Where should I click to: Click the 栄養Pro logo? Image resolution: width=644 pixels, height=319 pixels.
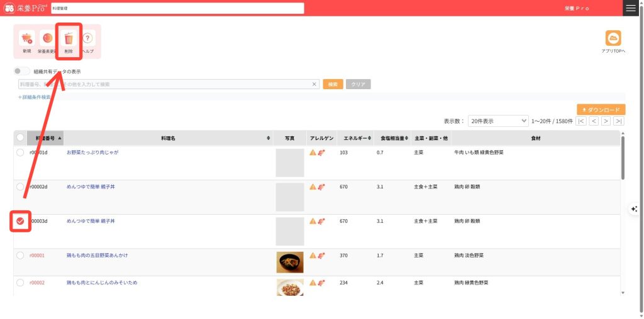[25, 8]
